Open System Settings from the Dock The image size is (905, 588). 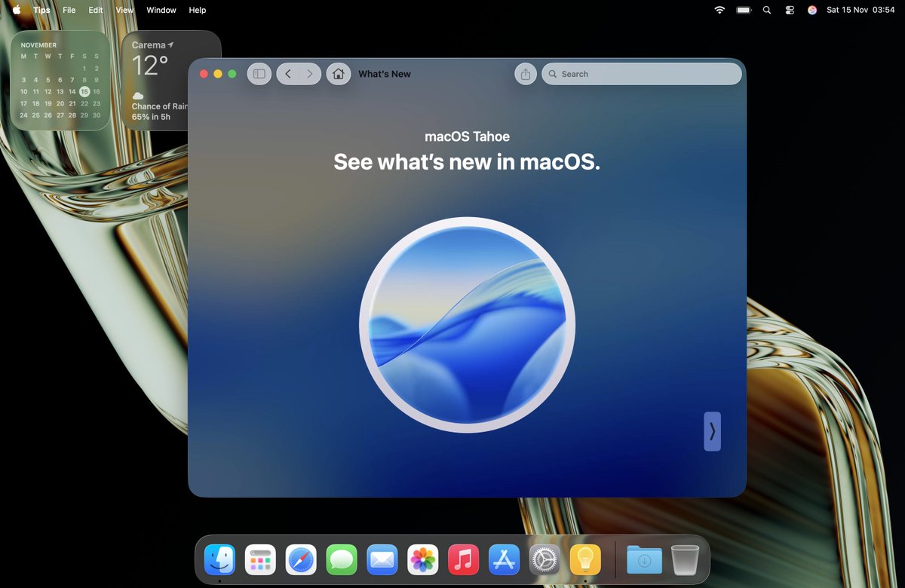(545, 559)
